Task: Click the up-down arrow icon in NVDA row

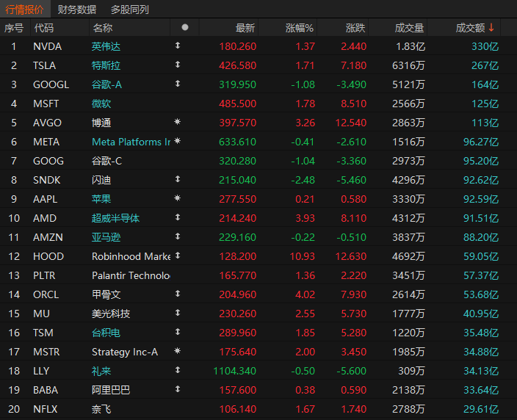Action: click(x=178, y=46)
